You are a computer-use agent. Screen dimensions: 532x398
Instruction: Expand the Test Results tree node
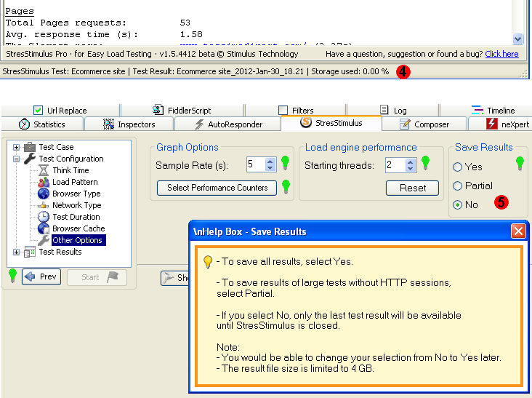coord(16,252)
